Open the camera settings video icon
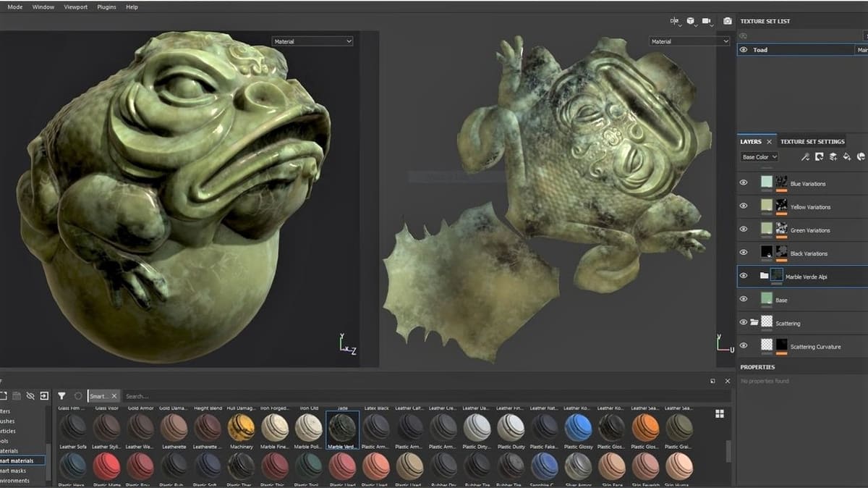The image size is (868, 488). [x=708, y=22]
